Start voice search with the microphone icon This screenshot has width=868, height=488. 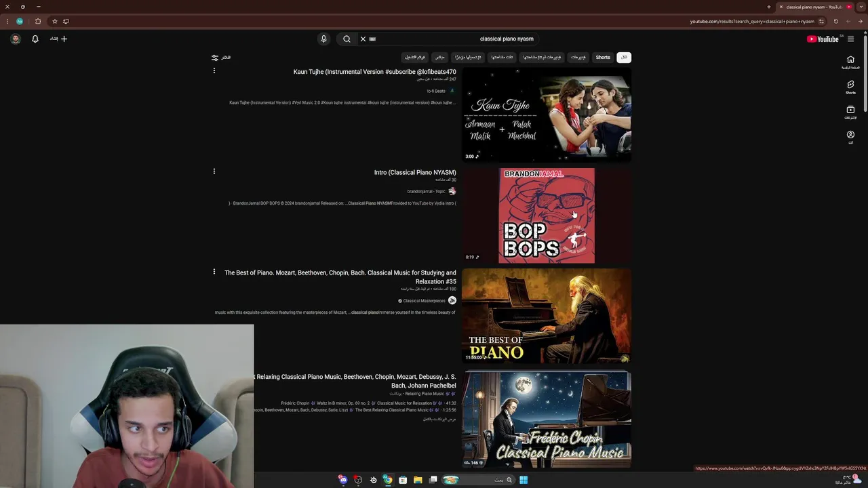point(323,39)
